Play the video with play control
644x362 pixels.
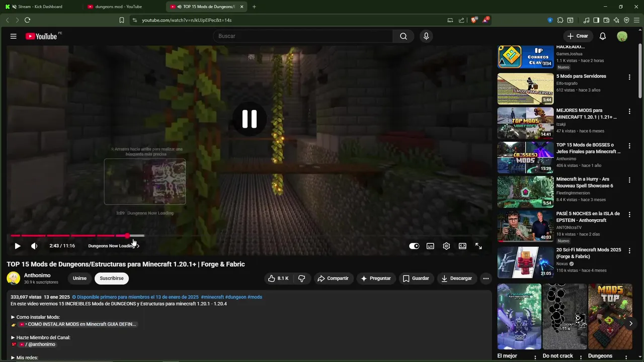point(17,246)
